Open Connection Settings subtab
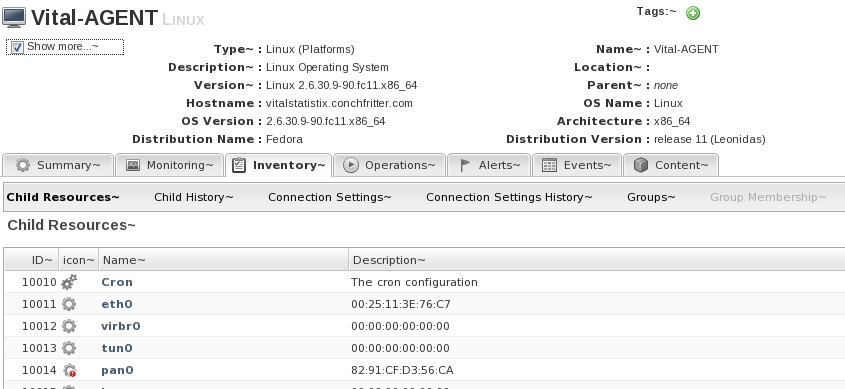The image size is (845, 389). point(330,197)
